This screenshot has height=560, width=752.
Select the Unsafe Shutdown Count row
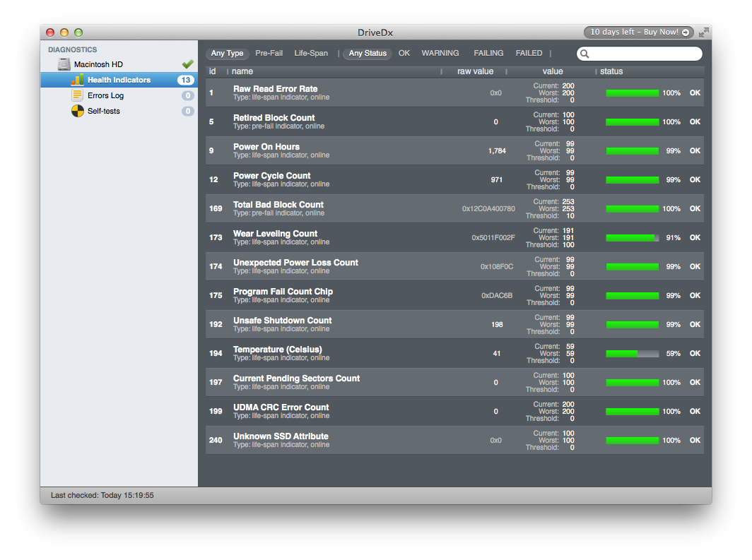454,324
